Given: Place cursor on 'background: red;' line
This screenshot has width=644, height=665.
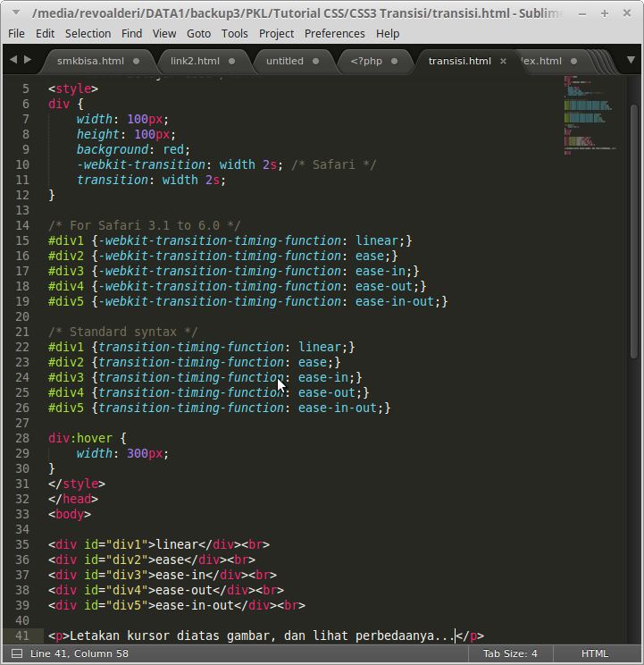Looking at the screenshot, I should [133, 149].
